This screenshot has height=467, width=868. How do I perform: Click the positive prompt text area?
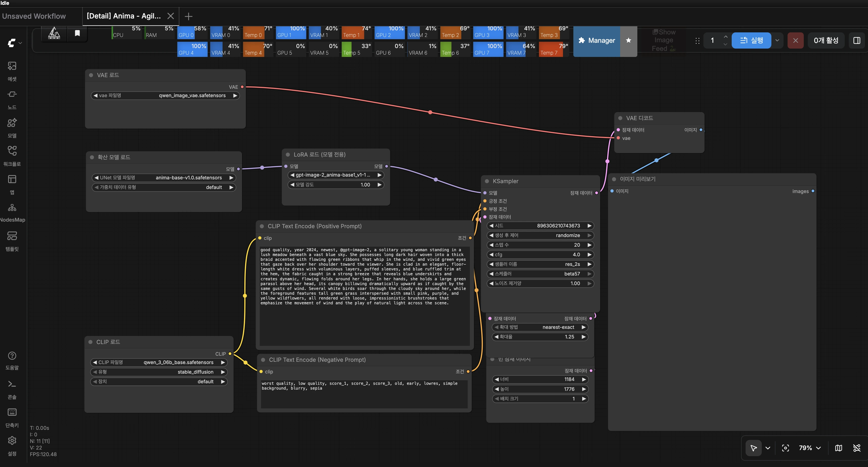pyautogui.click(x=365, y=296)
